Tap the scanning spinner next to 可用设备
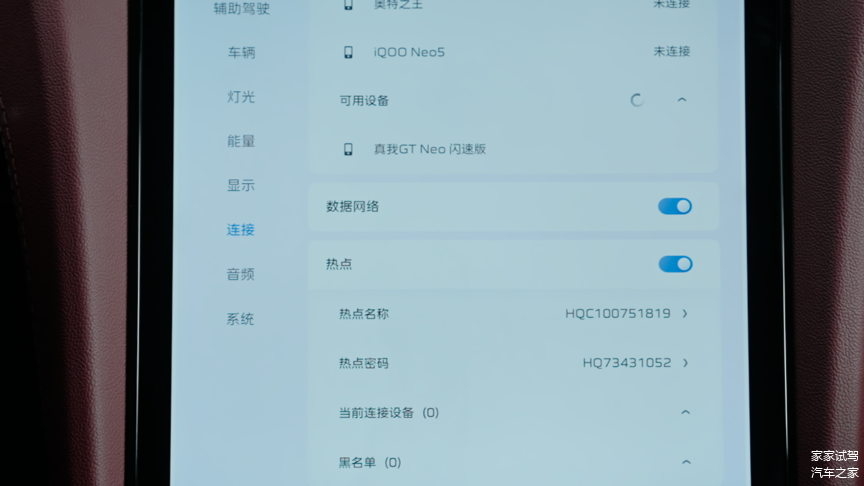Screen dimensions: 864x486 click(x=637, y=100)
